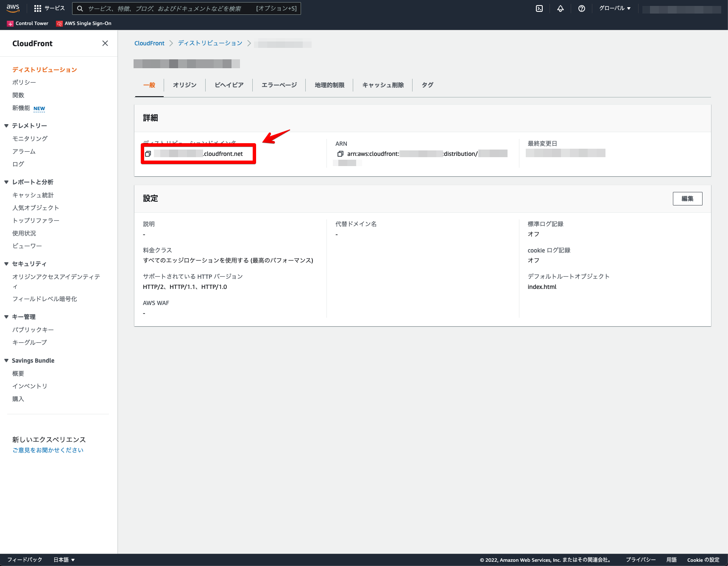Collapse the Savings Bundle section
The height and width of the screenshot is (566, 728).
pyautogui.click(x=6, y=361)
